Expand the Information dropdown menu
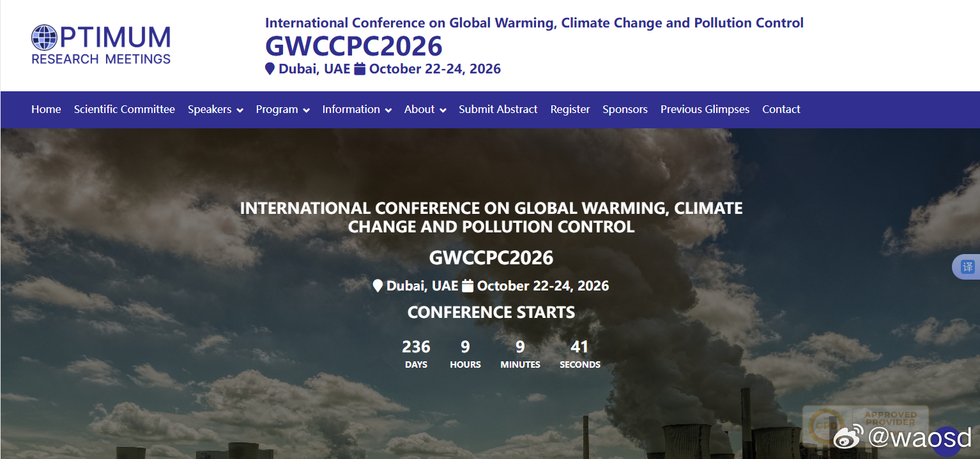 tap(356, 109)
